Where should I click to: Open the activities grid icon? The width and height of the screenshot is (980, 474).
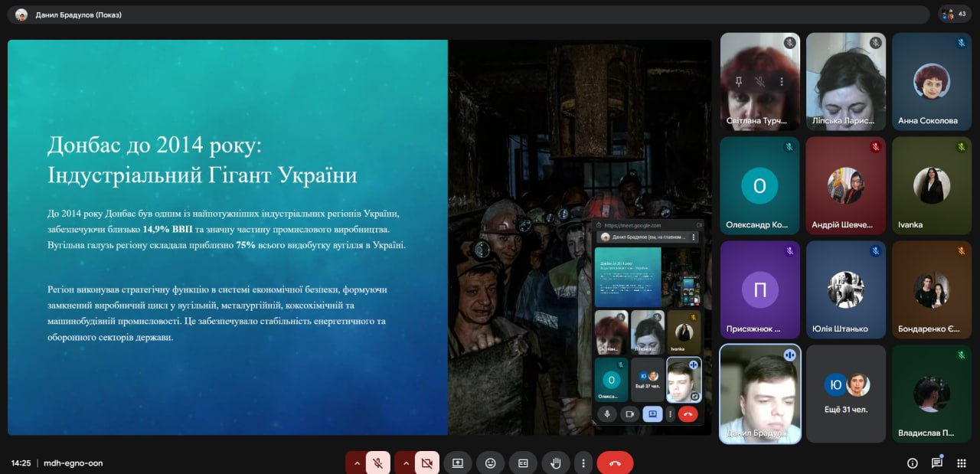962,463
